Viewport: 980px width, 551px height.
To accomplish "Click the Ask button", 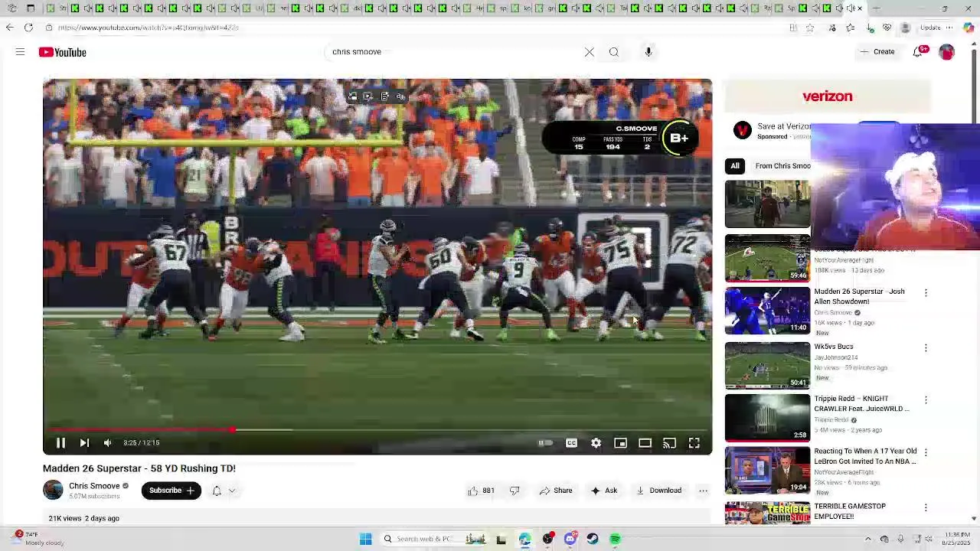I will (604, 491).
